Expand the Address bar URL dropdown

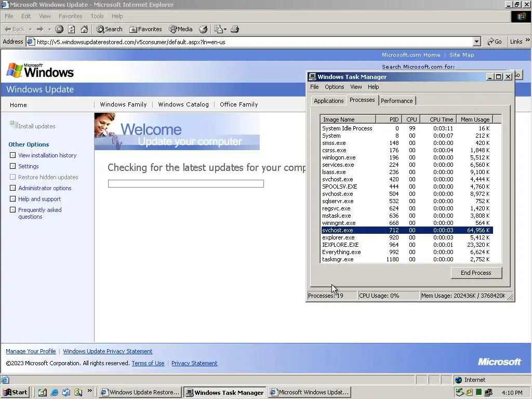[x=477, y=42]
